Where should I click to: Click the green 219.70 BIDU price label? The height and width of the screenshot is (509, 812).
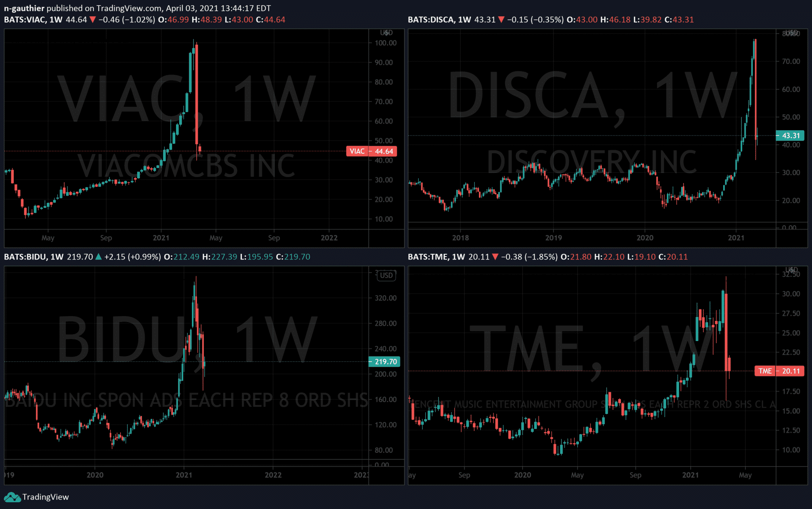[384, 362]
